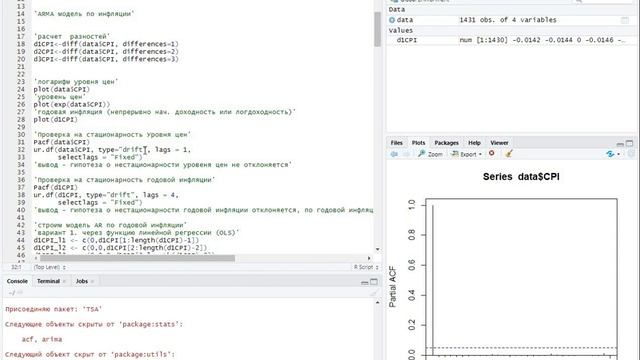Screen dimensions: 640x360
Task: Minimize the Plots pane
Action: (620, 144)
